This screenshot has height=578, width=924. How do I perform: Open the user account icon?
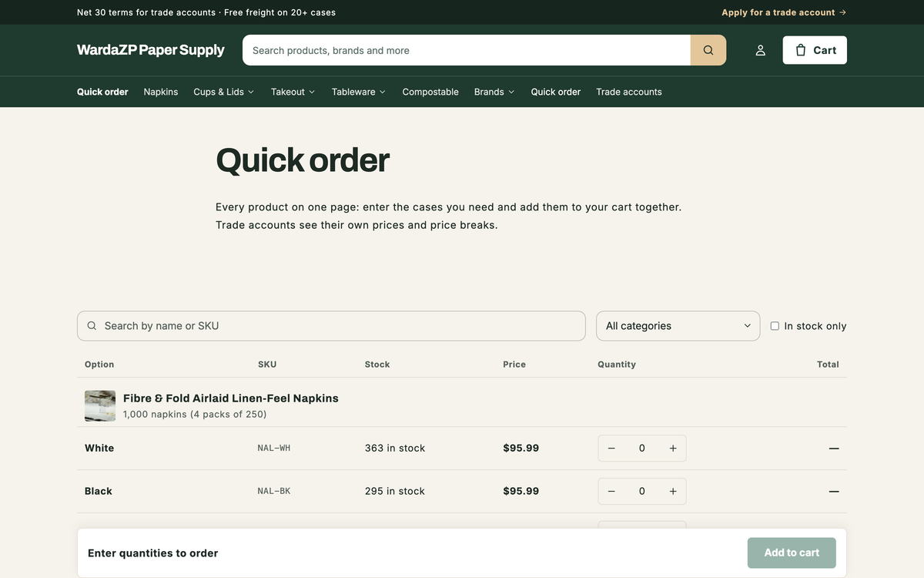(760, 50)
